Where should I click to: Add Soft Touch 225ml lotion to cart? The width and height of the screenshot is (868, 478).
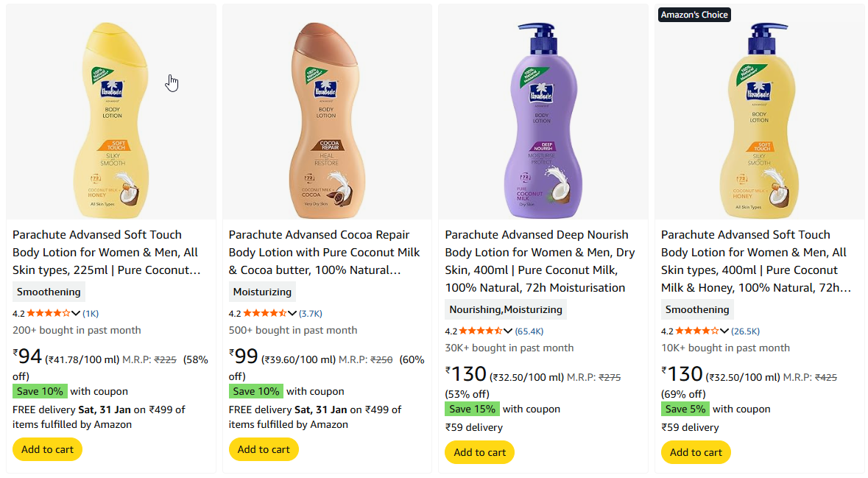click(x=47, y=449)
